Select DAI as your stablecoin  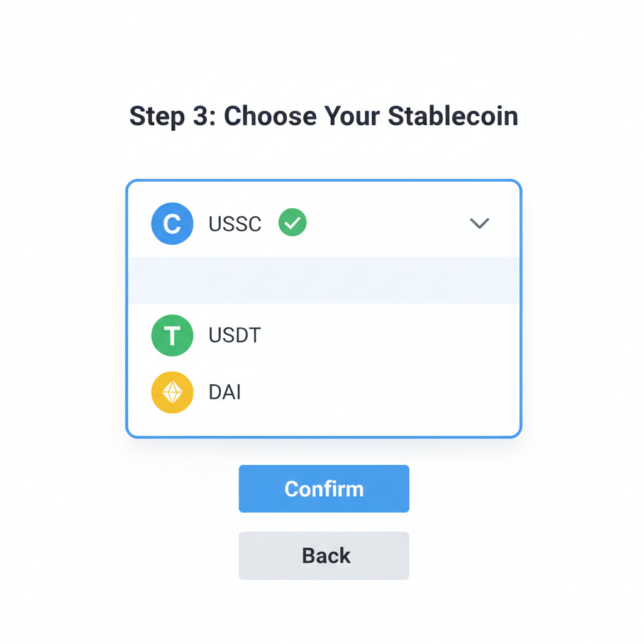click(225, 392)
